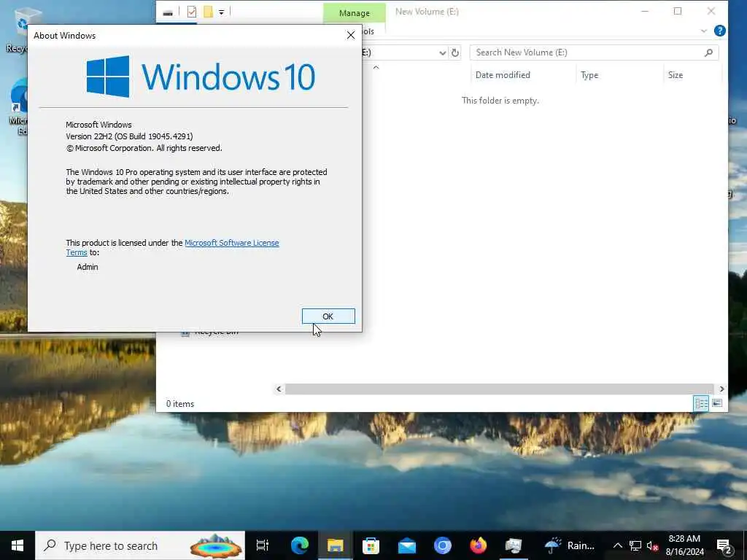This screenshot has height=560, width=747.
Task: Collapse column sort chevron above file list
Action: point(376,67)
